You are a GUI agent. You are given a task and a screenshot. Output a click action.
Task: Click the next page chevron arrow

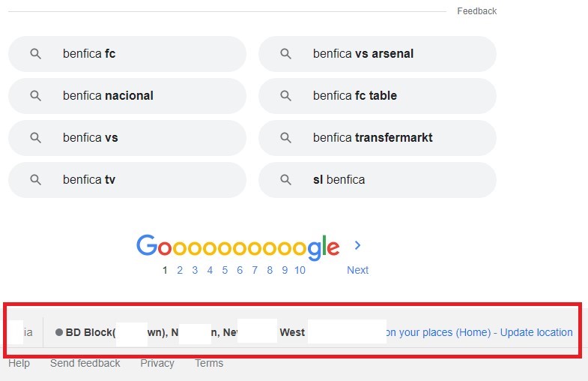pos(357,245)
